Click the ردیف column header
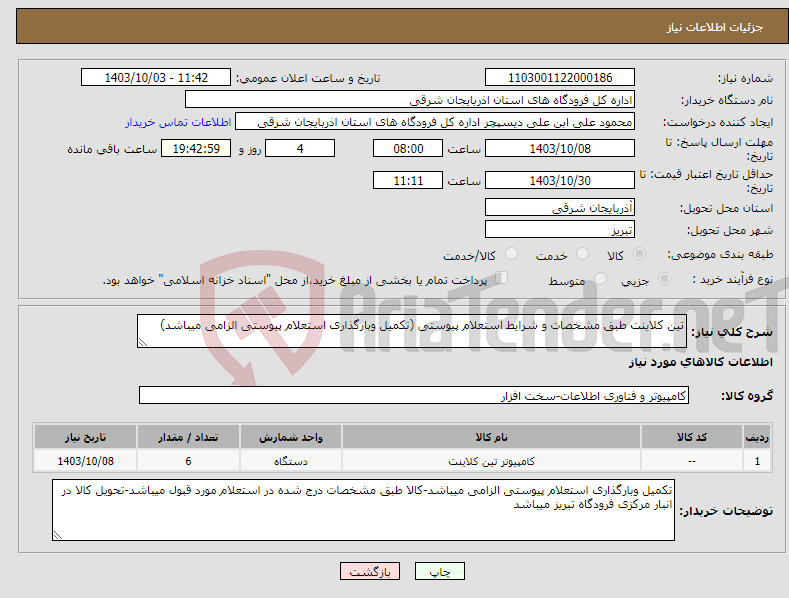This screenshot has width=789, height=598. (757, 437)
